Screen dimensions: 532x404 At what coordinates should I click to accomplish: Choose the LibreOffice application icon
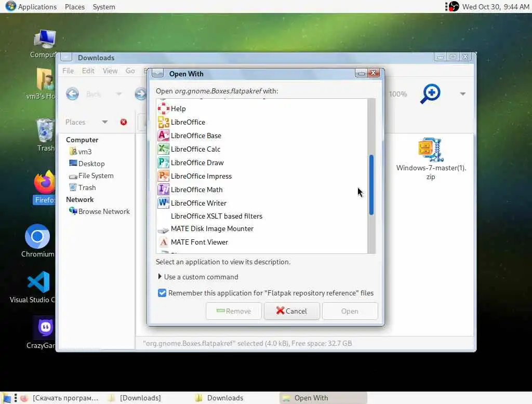[163, 122]
